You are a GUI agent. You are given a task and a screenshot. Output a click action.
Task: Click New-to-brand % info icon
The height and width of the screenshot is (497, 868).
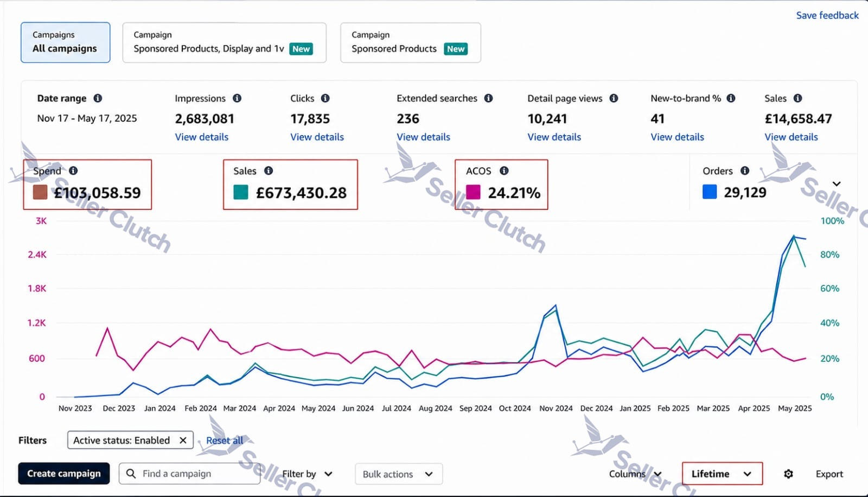(x=731, y=98)
